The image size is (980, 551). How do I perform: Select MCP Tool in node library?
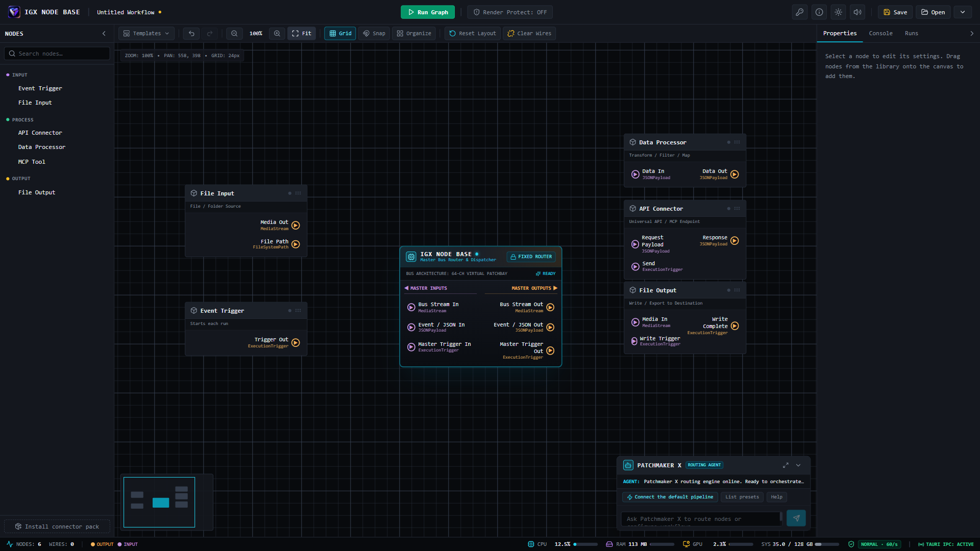(x=32, y=162)
